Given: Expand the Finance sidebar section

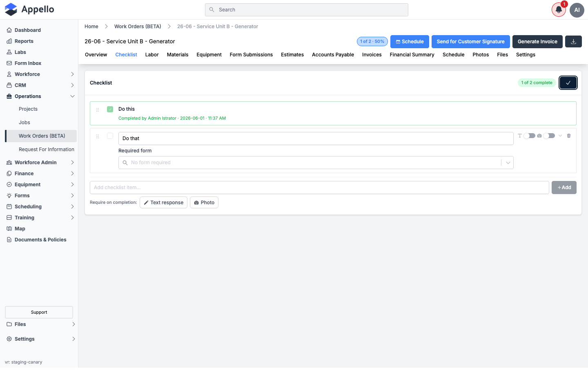Looking at the screenshot, I should (72, 174).
